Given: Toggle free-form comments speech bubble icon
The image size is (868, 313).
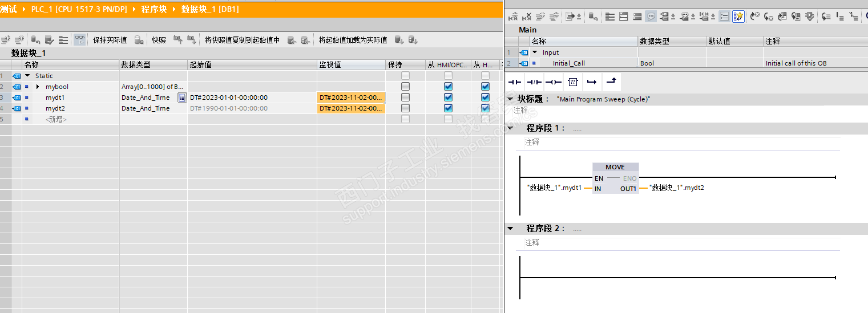Looking at the screenshot, I should [651, 17].
